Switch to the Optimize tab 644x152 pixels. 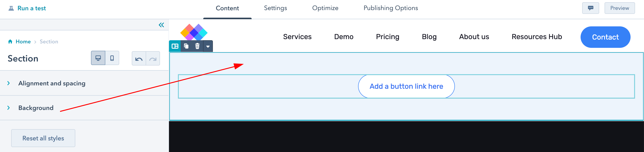pyautogui.click(x=325, y=8)
